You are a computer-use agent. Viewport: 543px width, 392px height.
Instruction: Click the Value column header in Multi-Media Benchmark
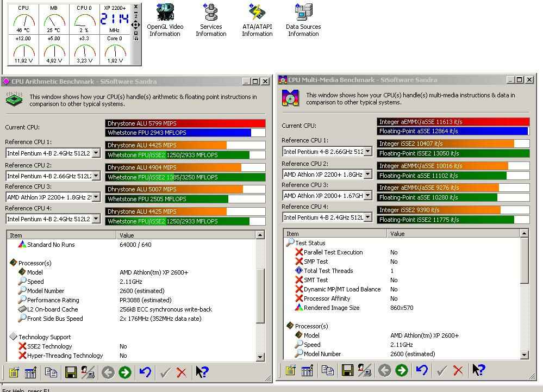453,234
